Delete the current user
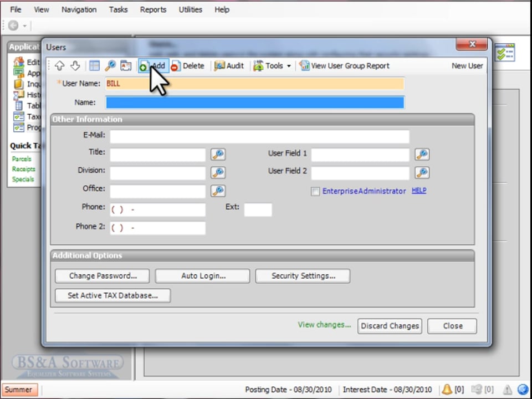The height and width of the screenshot is (399, 532). click(x=188, y=66)
